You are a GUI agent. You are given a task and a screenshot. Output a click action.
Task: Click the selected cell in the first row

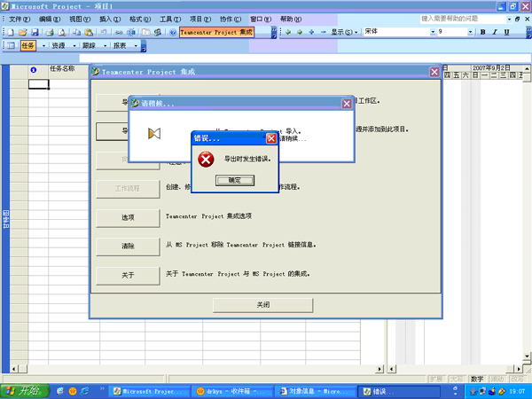(38, 84)
